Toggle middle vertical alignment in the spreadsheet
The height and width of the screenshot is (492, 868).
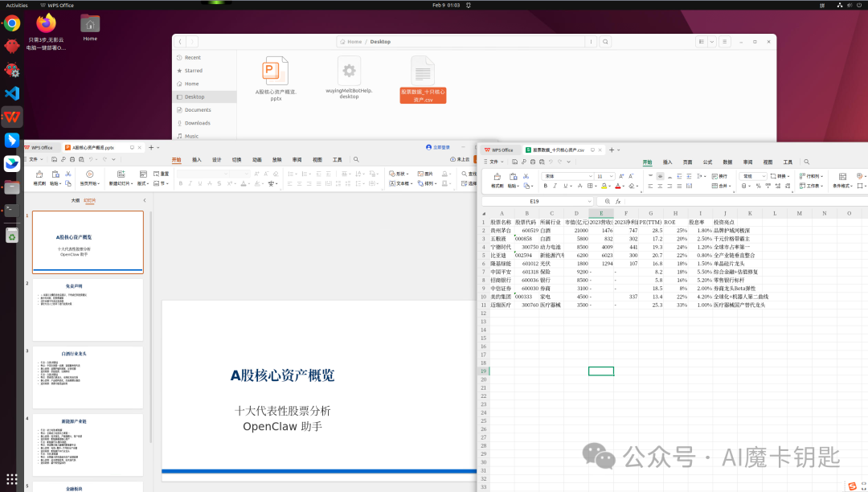tap(661, 176)
